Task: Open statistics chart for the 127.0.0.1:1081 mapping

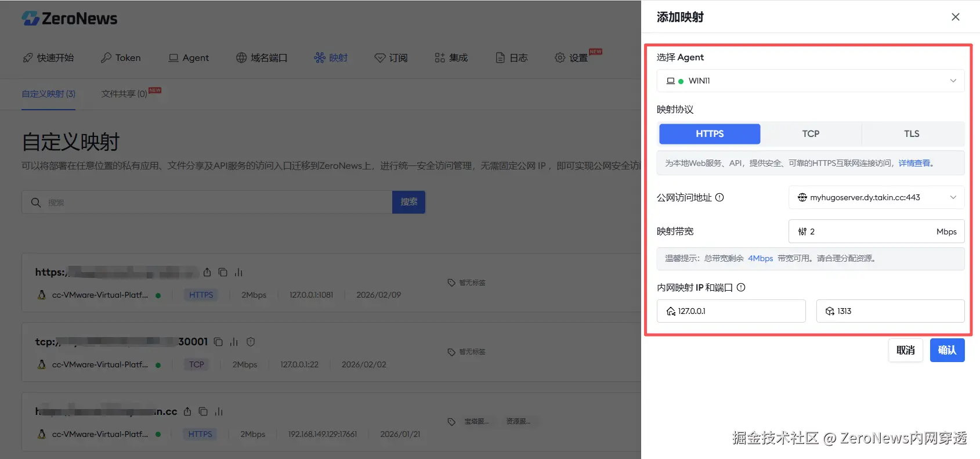Action: pos(238,272)
